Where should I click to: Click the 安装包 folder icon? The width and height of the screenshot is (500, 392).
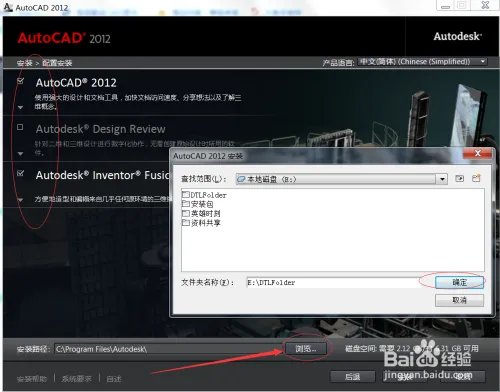[x=186, y=204]
